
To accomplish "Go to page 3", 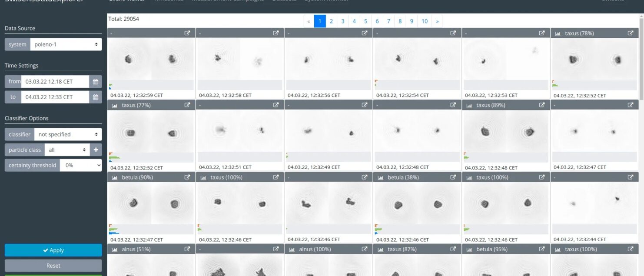I will (x=343, y=21).
